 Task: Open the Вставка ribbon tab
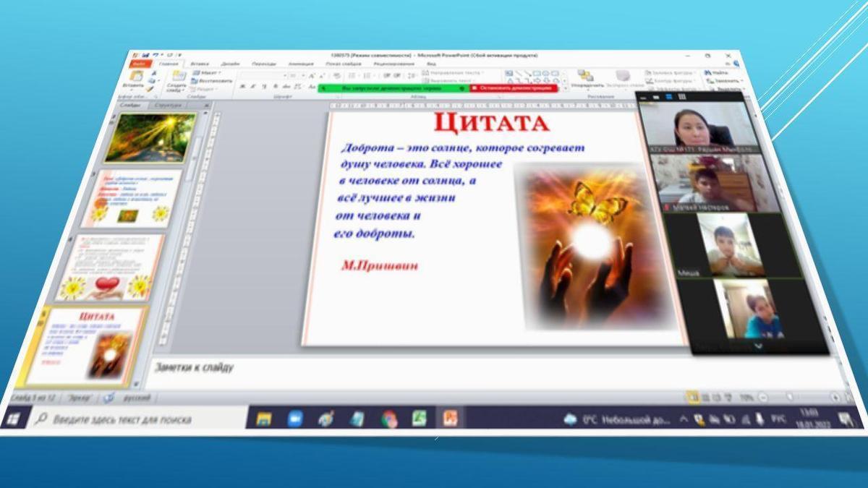click(200, 64)
